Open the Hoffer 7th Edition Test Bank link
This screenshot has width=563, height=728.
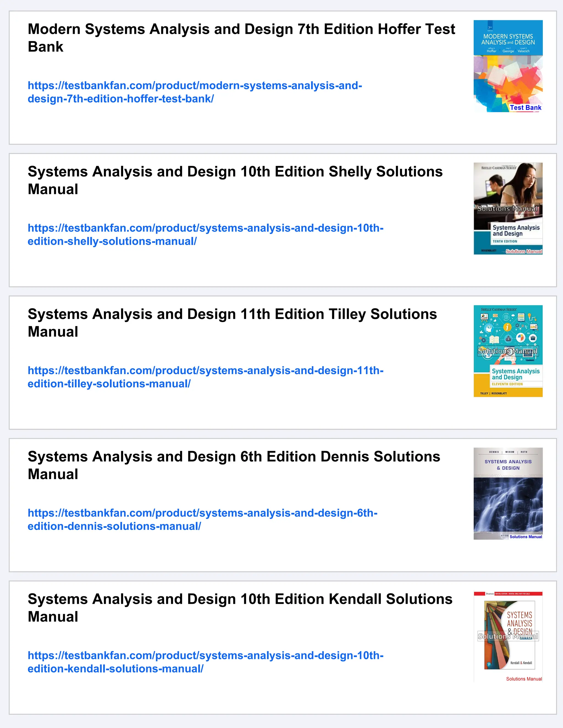(195, 92)
